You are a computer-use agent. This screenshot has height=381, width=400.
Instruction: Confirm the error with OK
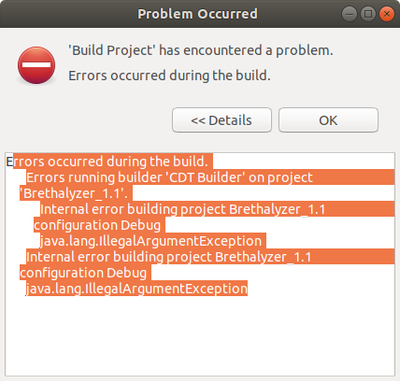pos(328,120)
